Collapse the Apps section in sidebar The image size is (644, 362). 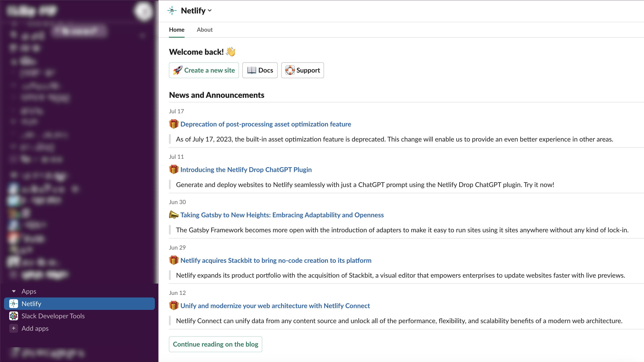[x=14, y=291]
